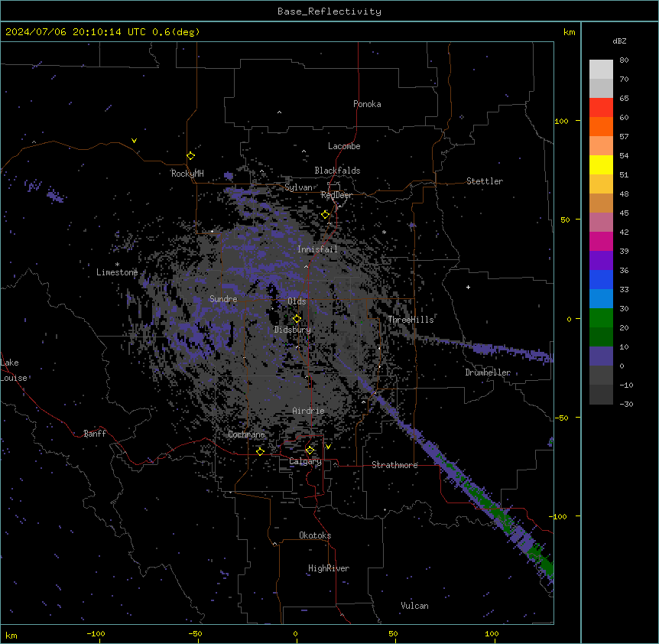
Task: Click the HighRiver label
Action: click(329, 568)
